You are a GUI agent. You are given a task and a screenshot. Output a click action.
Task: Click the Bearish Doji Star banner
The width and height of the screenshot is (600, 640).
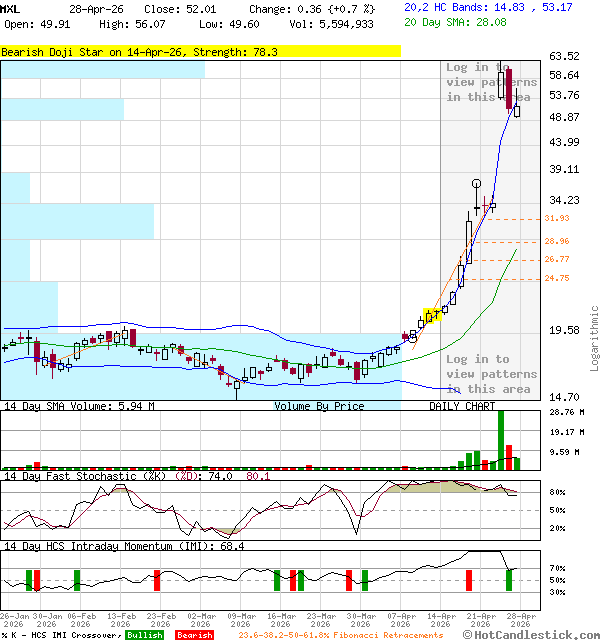click(x=200, y=51)
